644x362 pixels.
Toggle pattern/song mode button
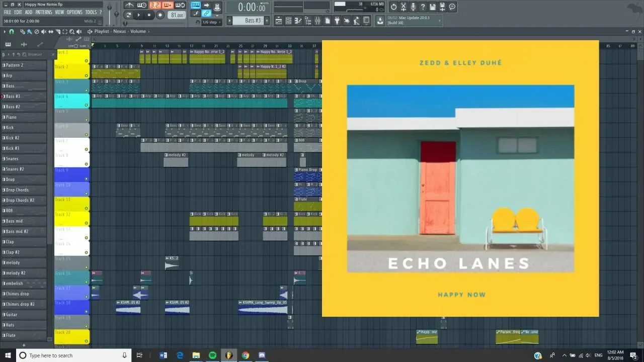[128, 15]
